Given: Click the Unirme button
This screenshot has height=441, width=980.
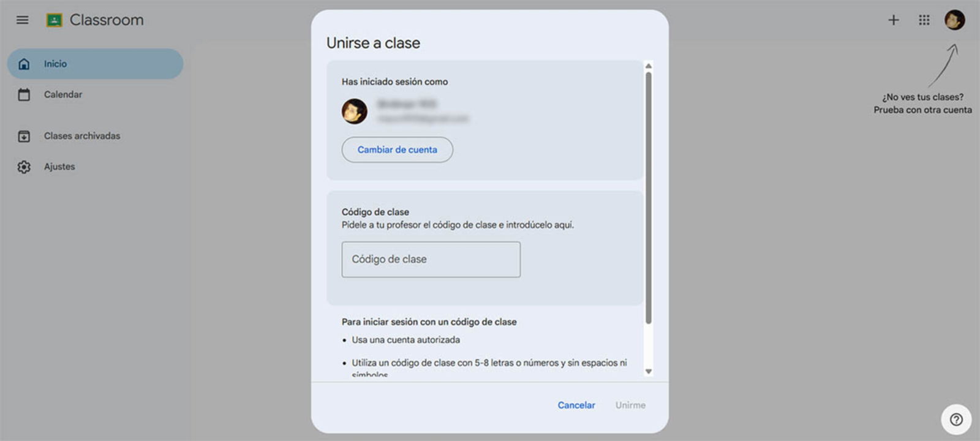Looking at the screenshot, I should 630,405.
